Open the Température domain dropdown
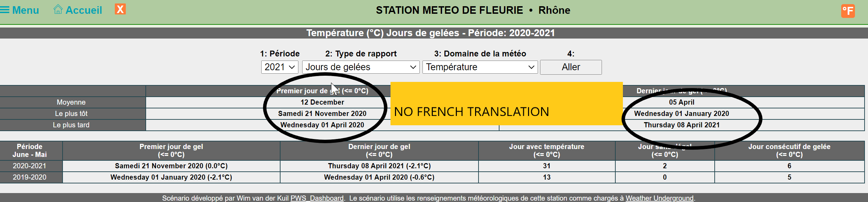Screen dimensions: 868x202 pyautogui.click(x=480, y=67)
